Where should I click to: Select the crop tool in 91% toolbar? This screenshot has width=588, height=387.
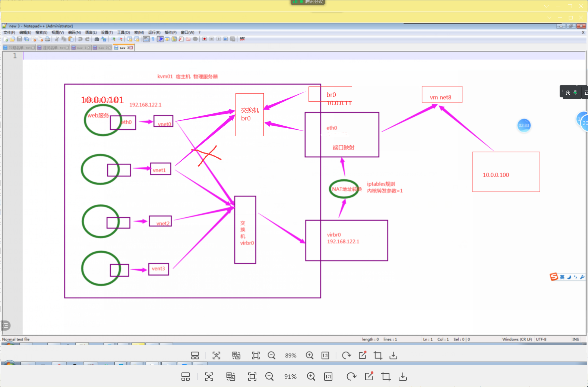pyautogui.click(x=386, y=377)
